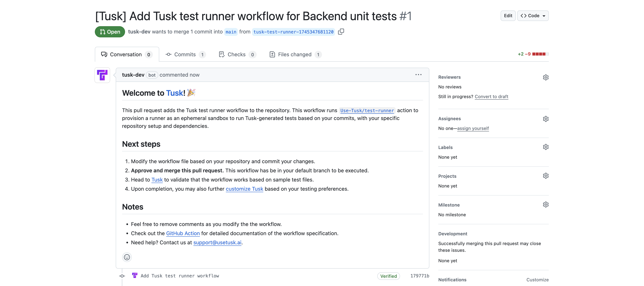The width and height of the screenshot is (644, 286).
Task: Open the Assignees settings gear
Action: pos(546,119)
